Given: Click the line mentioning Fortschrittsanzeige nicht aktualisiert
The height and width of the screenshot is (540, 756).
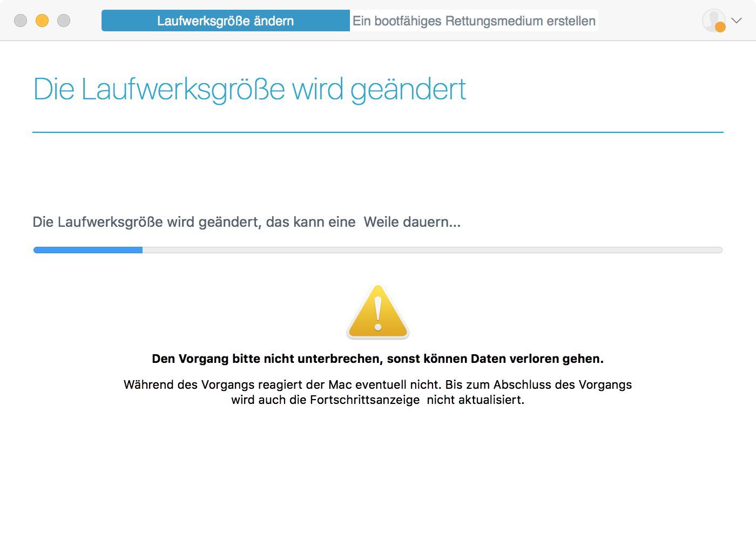Looking at the screenshot, I should (x=377, y=400).
